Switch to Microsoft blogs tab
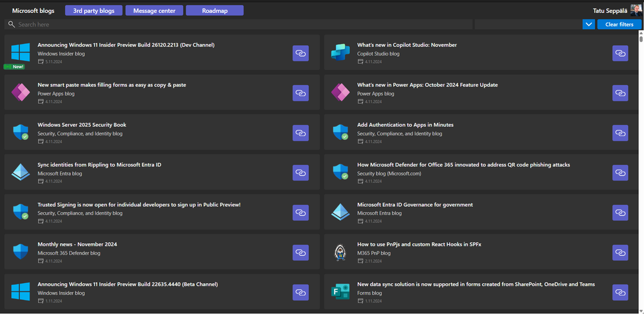 [x=34, y=11]
